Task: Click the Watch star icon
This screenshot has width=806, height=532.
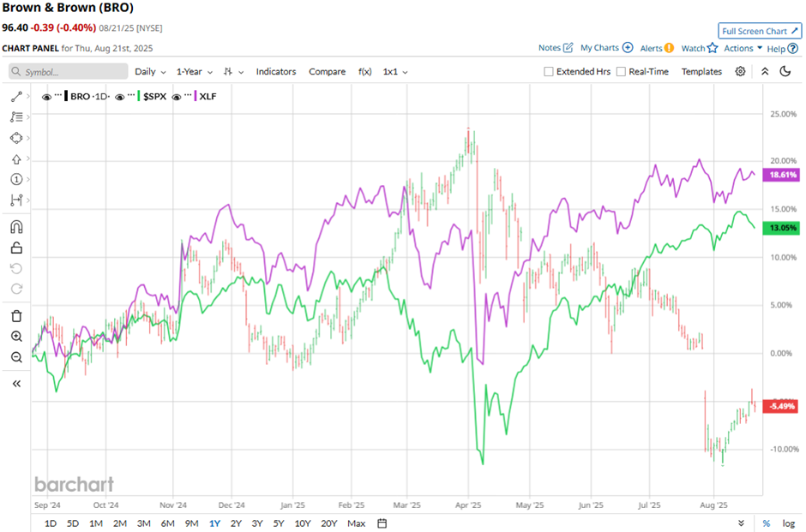Action: pyautogui.click(x=713, y=48)
